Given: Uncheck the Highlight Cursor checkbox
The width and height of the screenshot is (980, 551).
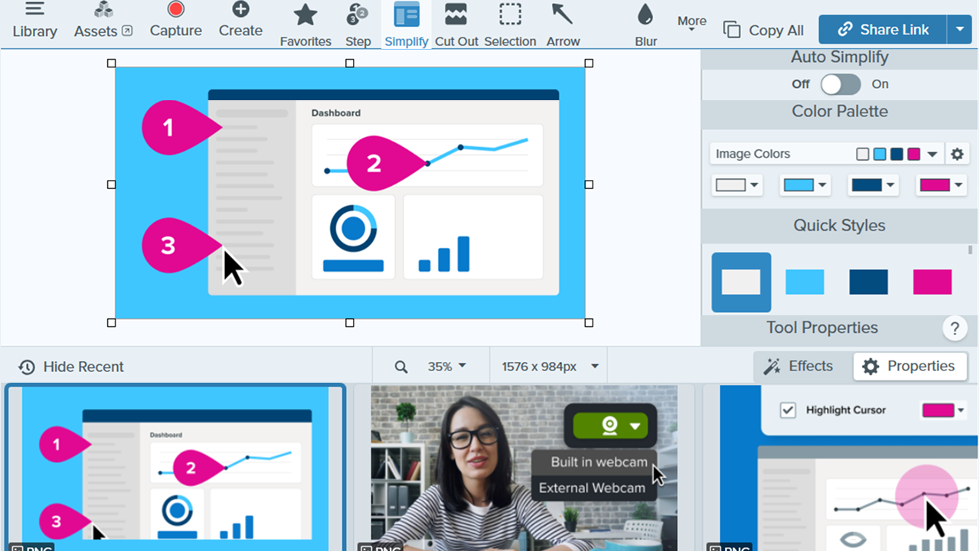Looking at the screenshot, I should tap(788, 410).
